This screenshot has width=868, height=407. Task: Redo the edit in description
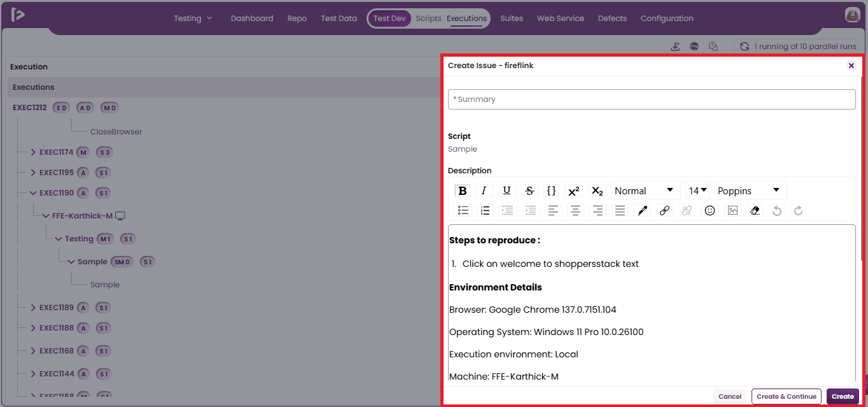pos(798,210)
